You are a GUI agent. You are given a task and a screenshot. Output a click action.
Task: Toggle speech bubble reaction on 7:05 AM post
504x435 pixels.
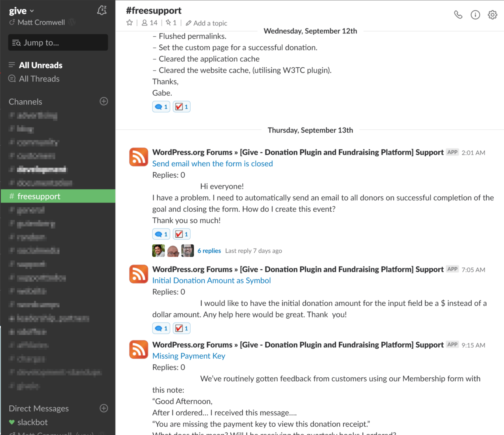click(161, 328)
